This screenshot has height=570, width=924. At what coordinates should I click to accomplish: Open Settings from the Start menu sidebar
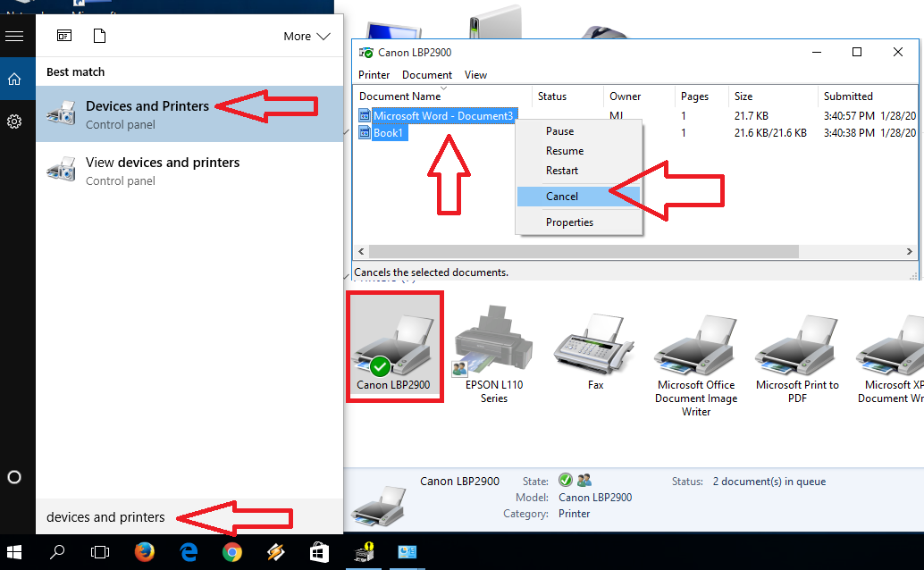coord(13,121)
